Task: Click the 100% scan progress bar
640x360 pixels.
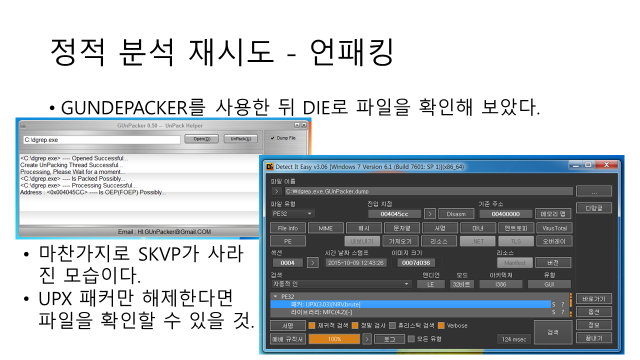Action: click(334, 339)
